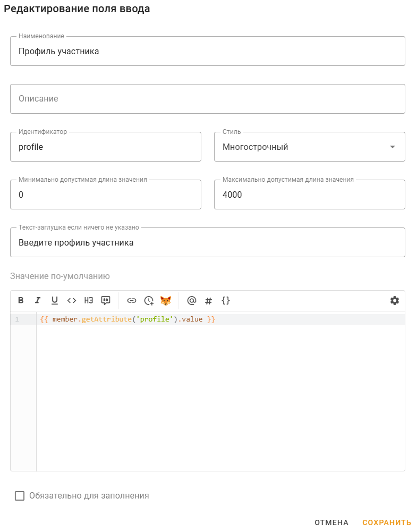Insert a # hashtag
This screenshot has height=532, width=417.
tap(208, 300)
